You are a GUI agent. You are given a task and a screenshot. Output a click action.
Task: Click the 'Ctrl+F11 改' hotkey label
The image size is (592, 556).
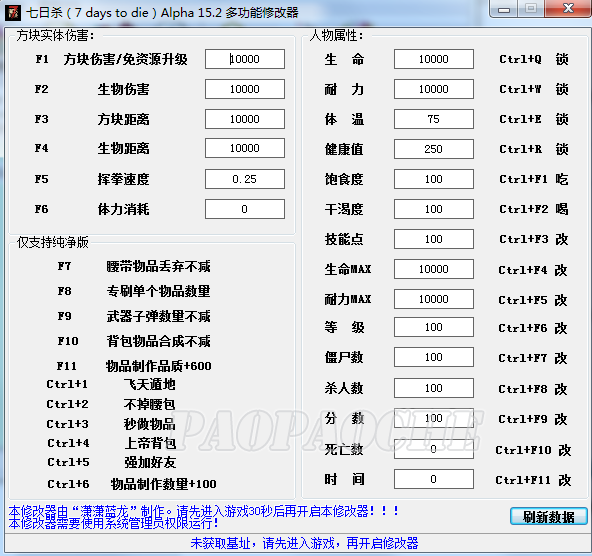533,480
